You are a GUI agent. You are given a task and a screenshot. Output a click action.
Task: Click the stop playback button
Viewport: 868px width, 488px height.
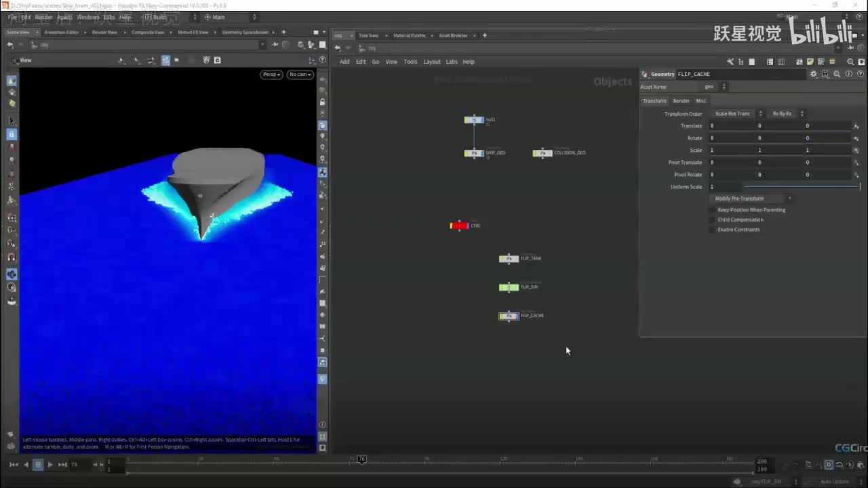38,465
